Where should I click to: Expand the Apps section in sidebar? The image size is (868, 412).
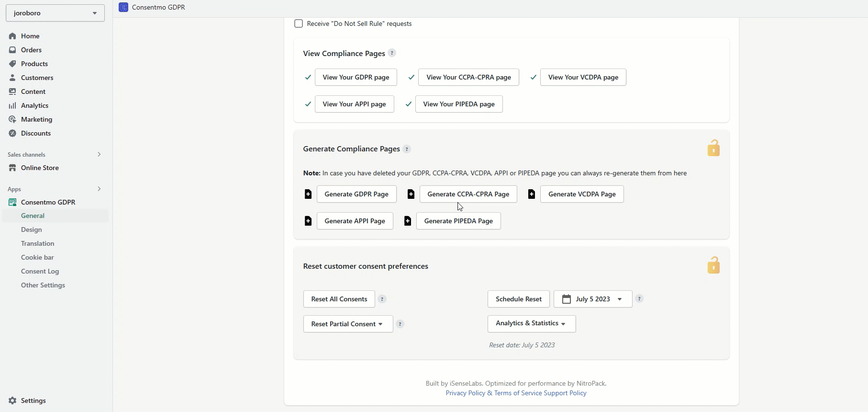[x=99, y=189]
